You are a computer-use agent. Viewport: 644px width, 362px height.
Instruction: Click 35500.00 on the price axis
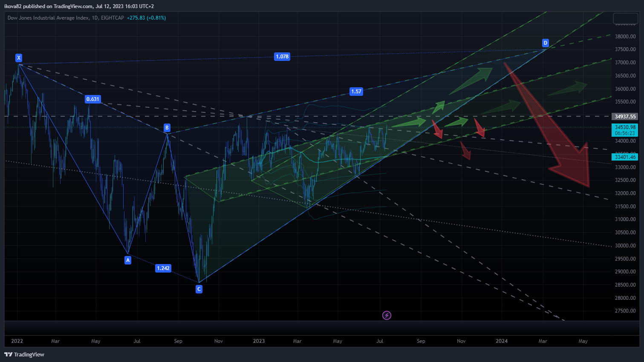(625, 102)
